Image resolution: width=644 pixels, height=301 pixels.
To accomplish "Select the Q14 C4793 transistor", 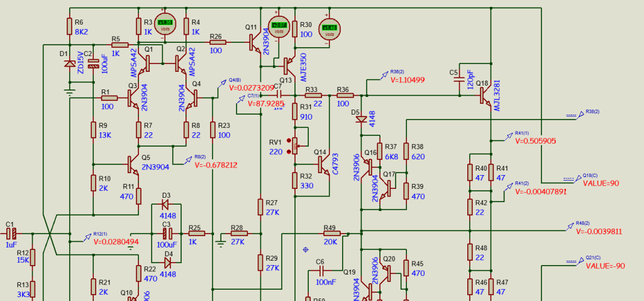I will pyautogui.click(x=324, y=162).
